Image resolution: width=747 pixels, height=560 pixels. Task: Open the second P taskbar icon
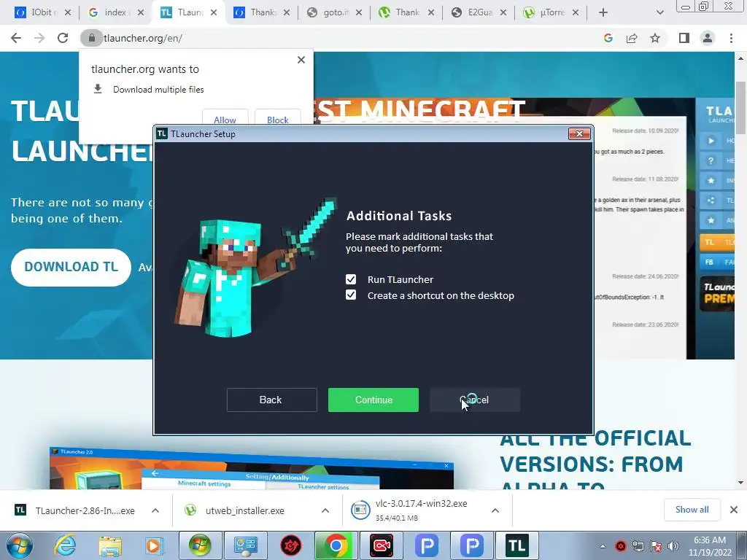(472, 545)
